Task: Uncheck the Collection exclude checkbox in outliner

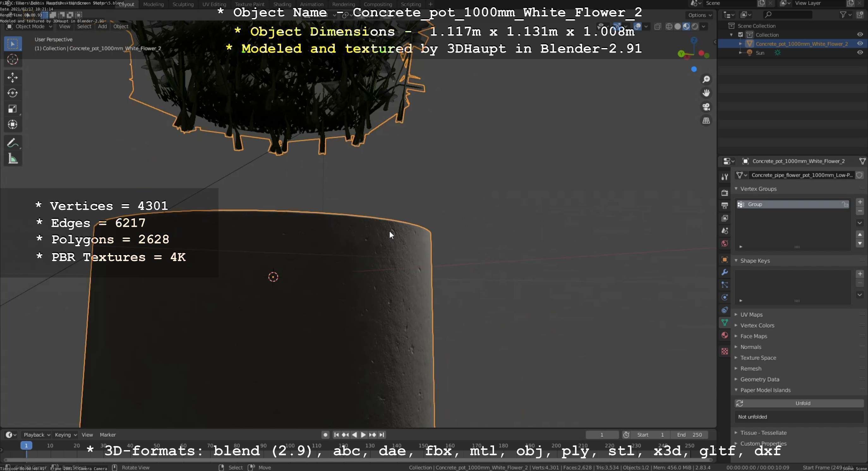Action: (x=741, y=35)
